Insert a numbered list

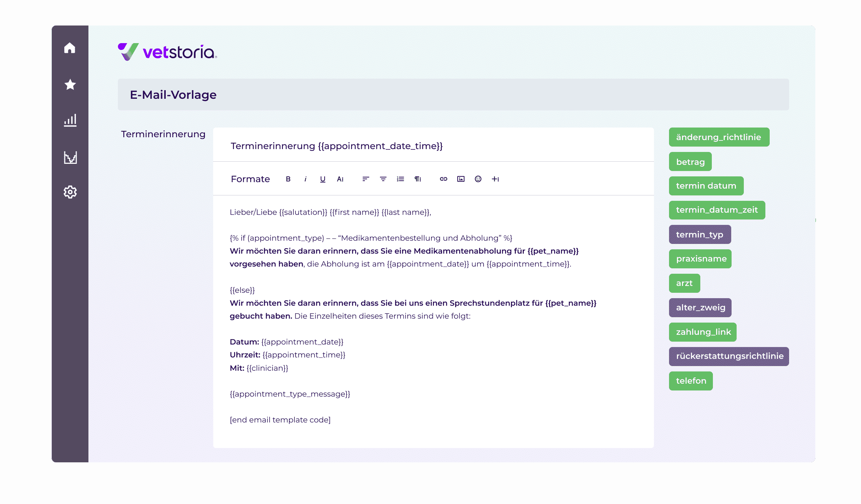(x=400, y=179)
